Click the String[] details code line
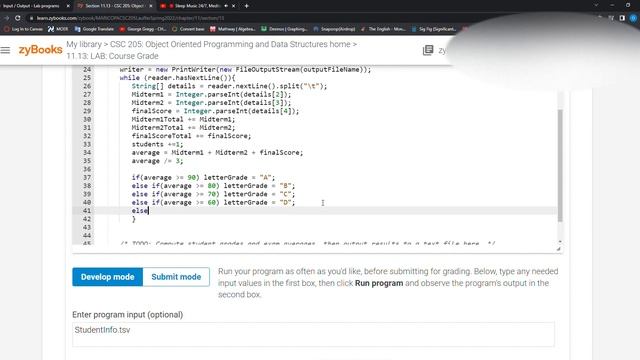Screen dimensions: 640x360 [x=229, y=86]
